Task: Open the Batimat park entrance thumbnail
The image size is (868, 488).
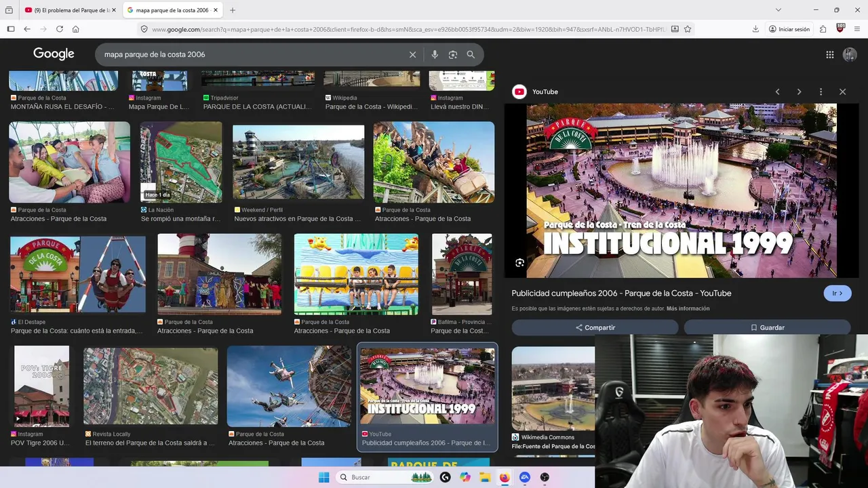Action: [462, 274]
